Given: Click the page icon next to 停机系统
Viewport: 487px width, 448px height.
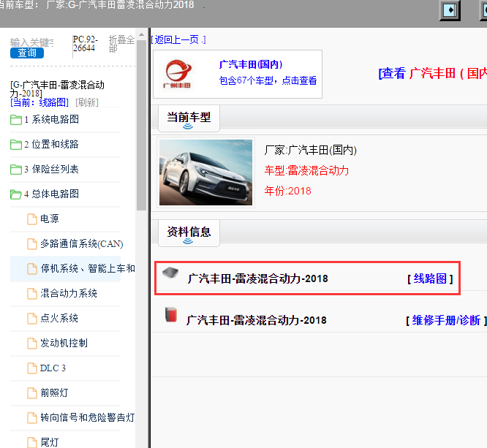Looking at the screenshot, I should point(32,269).
